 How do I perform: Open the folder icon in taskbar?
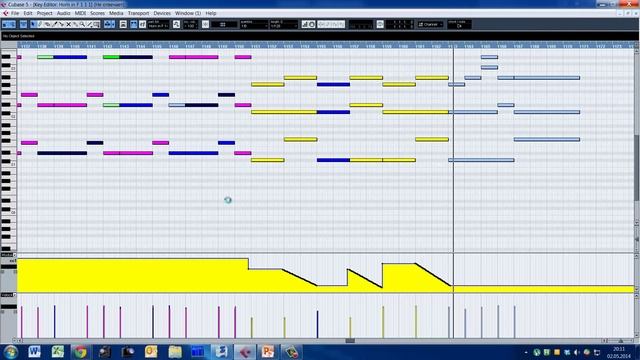point(175,351)
